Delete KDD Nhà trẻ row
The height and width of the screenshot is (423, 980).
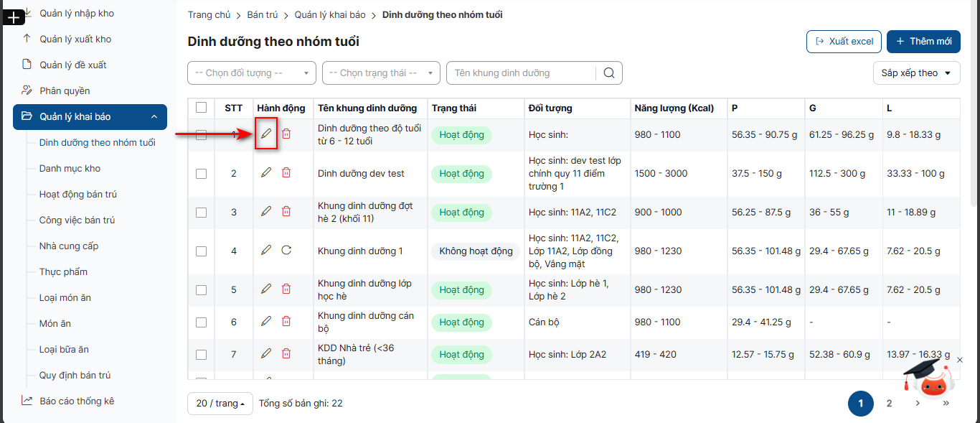[x=286, y=353]
